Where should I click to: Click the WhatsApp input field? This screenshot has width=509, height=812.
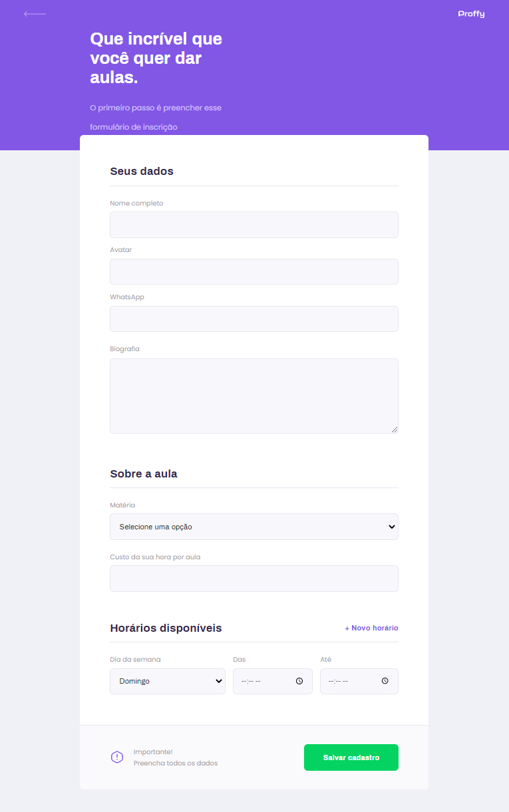click(254, 319)
